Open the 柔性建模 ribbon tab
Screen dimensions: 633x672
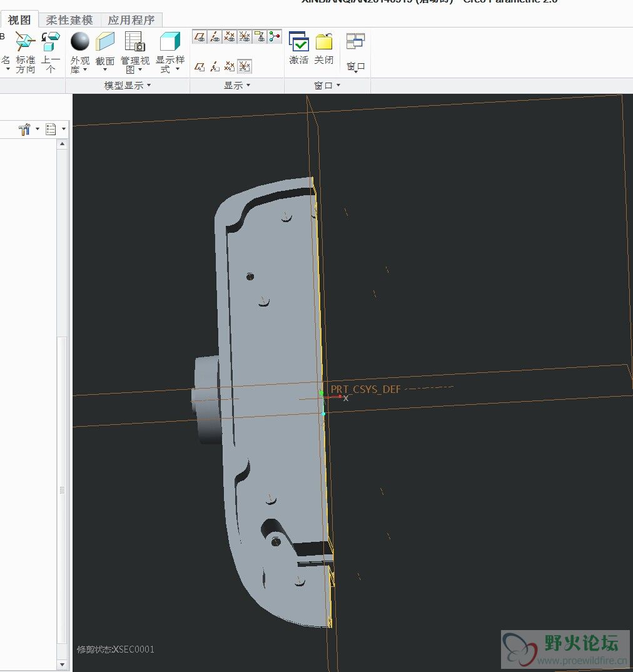(69, 20)
